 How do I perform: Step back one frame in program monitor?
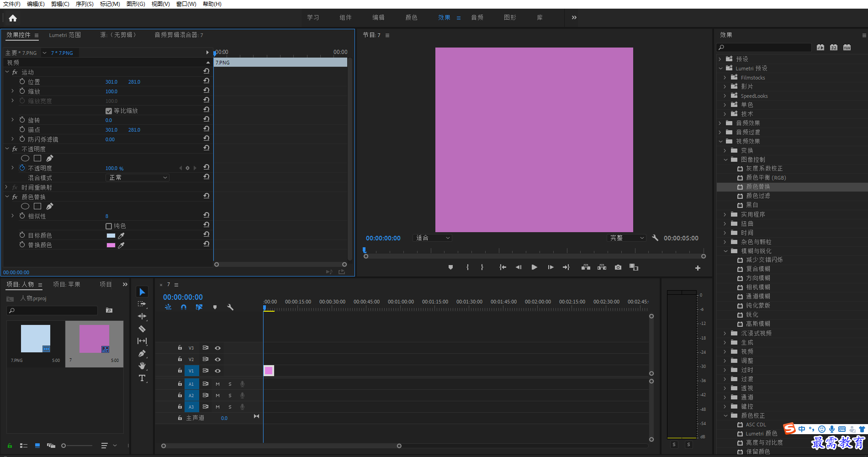click(x=519, y=267)
